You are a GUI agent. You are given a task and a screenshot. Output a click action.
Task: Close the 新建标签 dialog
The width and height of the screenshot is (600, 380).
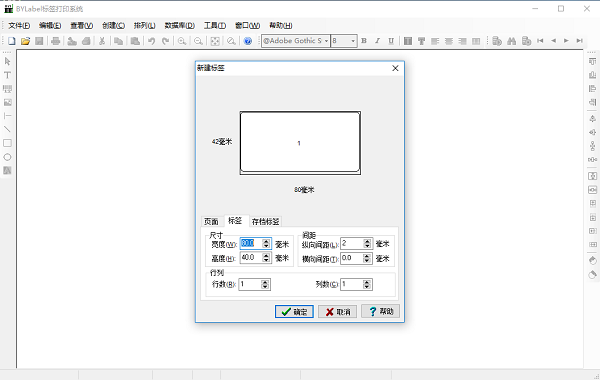pos(395,68)
